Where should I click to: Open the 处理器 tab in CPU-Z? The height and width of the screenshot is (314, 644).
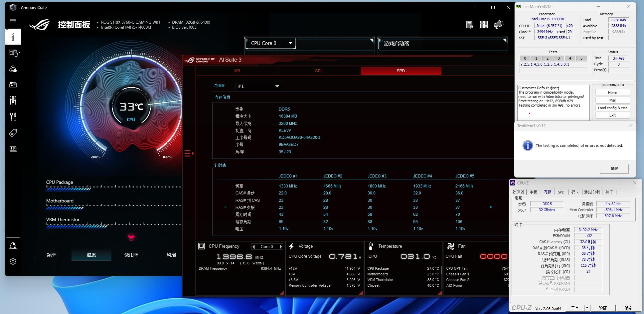pos(518,192)
